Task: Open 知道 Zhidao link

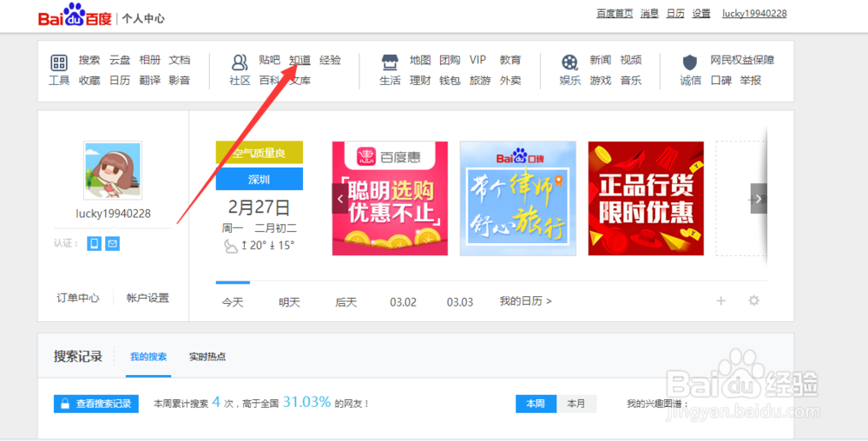Action: [x=300, y=60]
